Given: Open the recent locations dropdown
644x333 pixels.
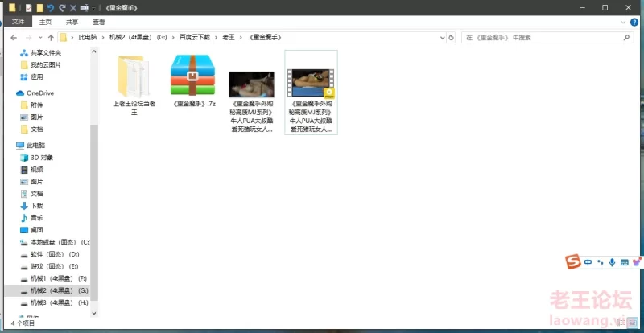Looking at the screenshot, I should click(x=40, y=37).
